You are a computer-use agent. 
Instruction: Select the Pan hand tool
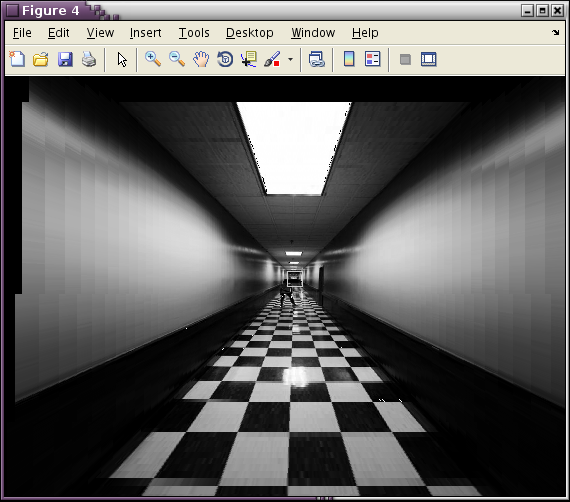tap(201, 59)
